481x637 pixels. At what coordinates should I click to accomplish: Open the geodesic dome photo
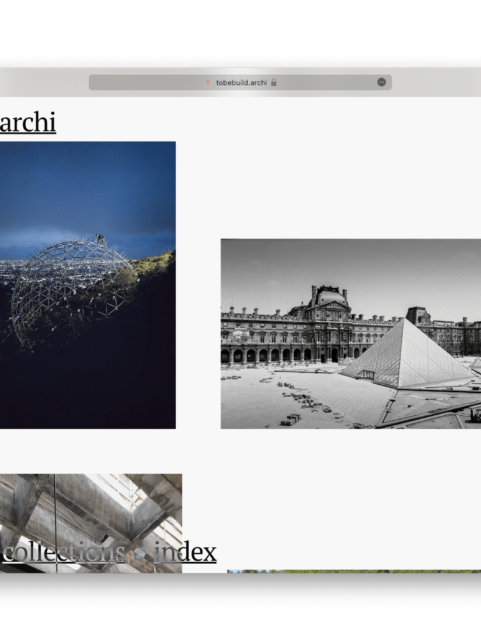pyautogui.click(x=88, y=285)
